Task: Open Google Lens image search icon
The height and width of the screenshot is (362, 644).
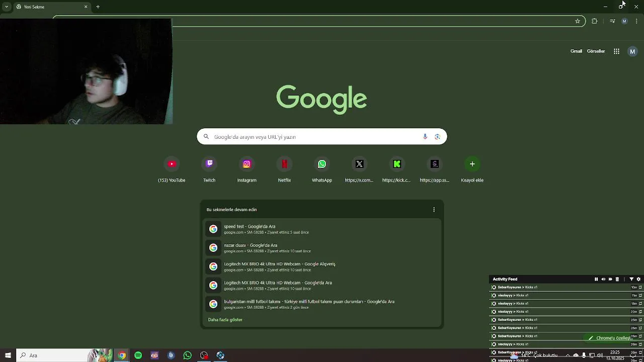Action: [x=437, y=137]
